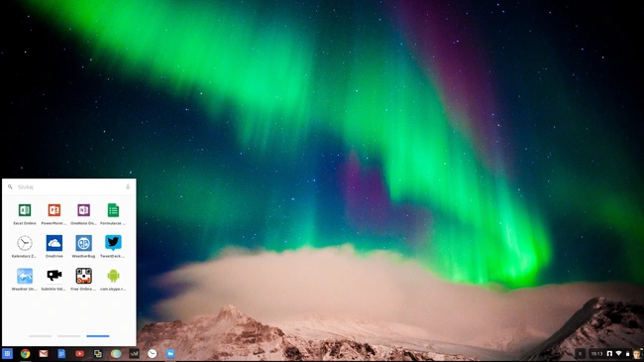Viewport: 644px width, 362px height.
Task: Open the clock app on the shelf
Action: [x=152, y=353]
